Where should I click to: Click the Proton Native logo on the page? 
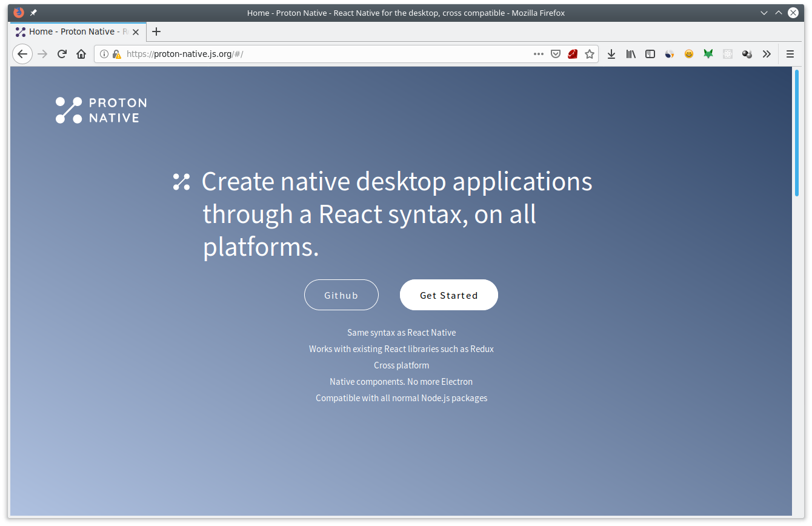click(101, 110)
